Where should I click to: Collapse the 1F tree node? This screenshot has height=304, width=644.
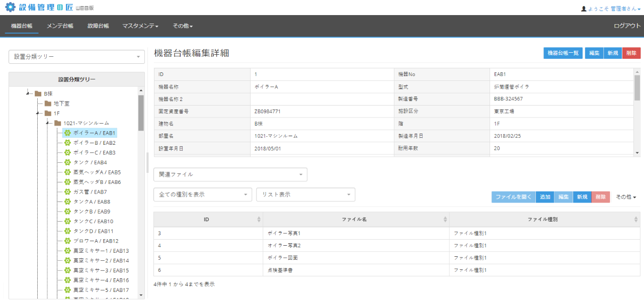click(38, 113)
